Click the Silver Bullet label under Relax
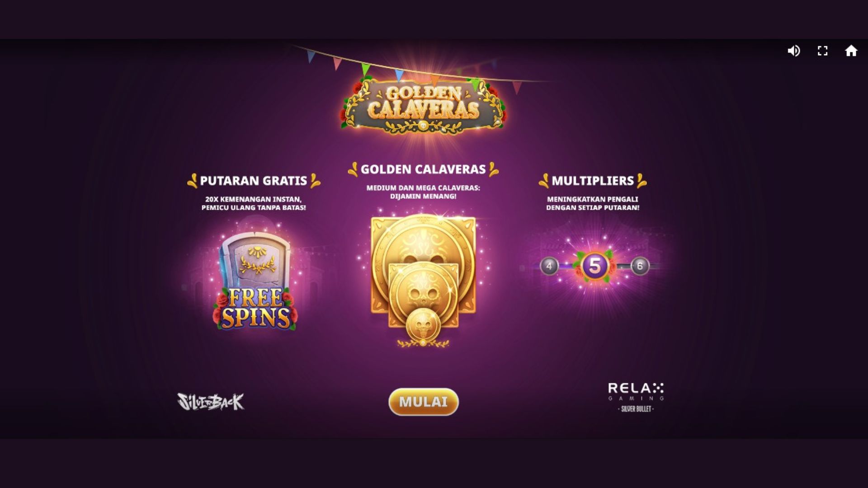This screenshot has height=488, width=868. (636, 409)
